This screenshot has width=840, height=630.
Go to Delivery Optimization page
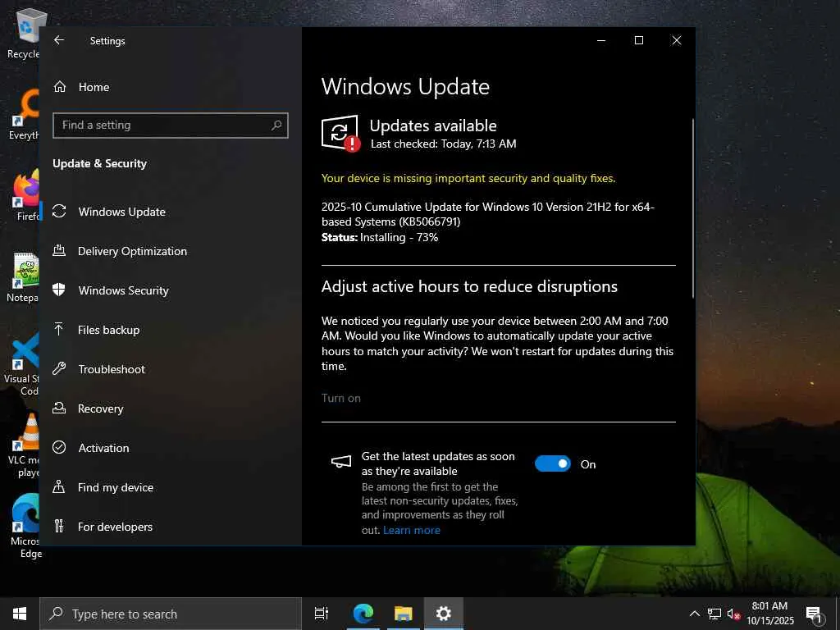point(171,251)
